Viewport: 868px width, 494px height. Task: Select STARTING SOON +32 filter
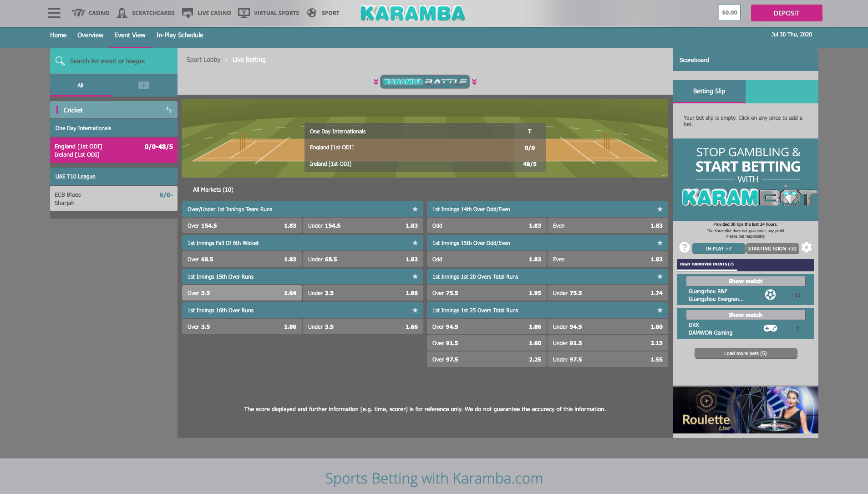pos(772,249)
